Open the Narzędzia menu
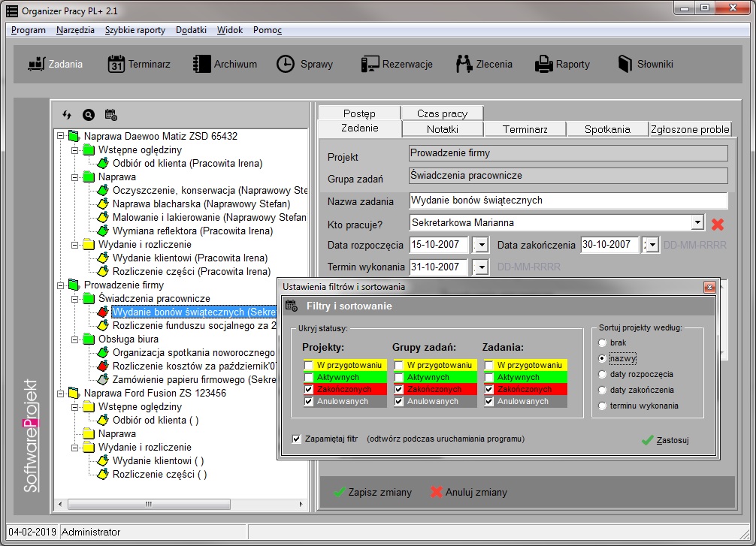Screen dimensions: 756x546 click(75, 30)
